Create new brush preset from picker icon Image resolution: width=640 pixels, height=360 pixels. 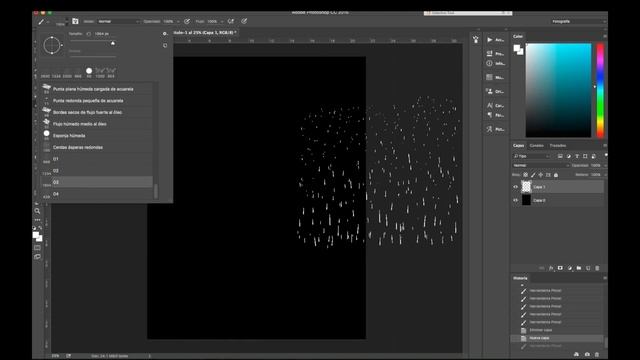tap(165, 45)
